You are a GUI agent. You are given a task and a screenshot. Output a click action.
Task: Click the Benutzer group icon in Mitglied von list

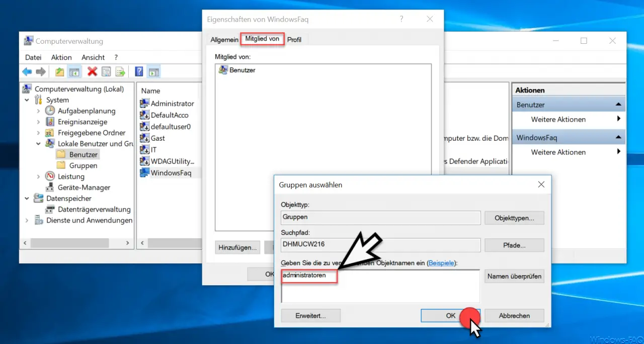coord(223,70)
